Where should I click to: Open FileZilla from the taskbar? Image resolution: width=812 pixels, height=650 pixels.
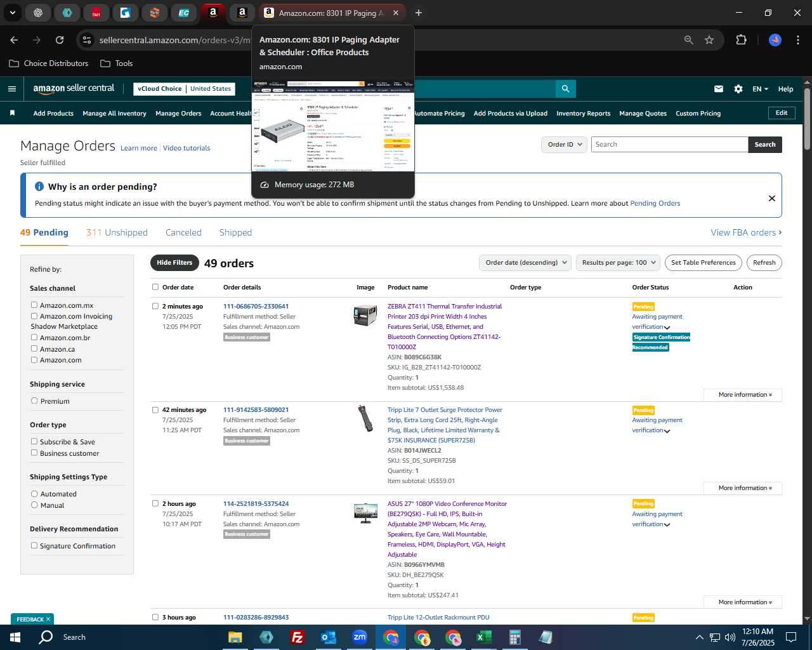click(297, 637)
